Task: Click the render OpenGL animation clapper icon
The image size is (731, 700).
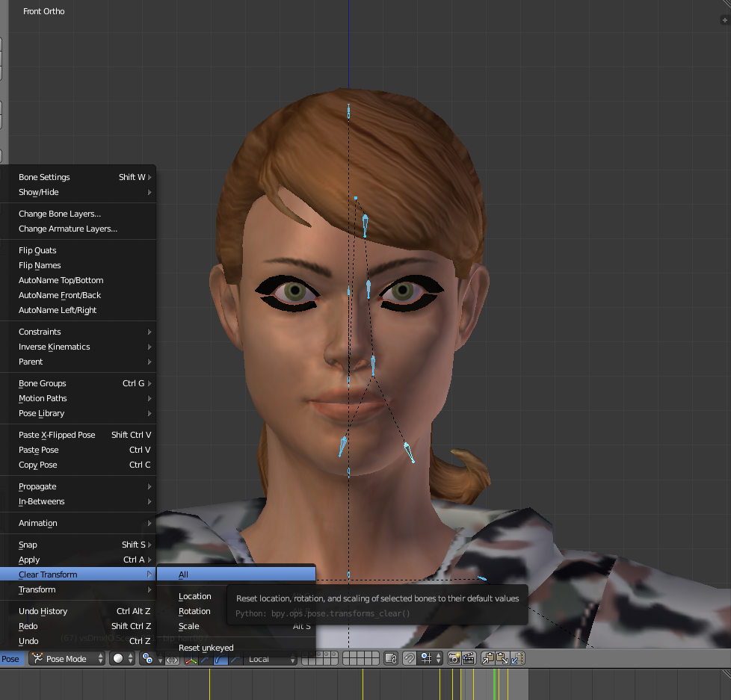Action: tap(469, 658)
